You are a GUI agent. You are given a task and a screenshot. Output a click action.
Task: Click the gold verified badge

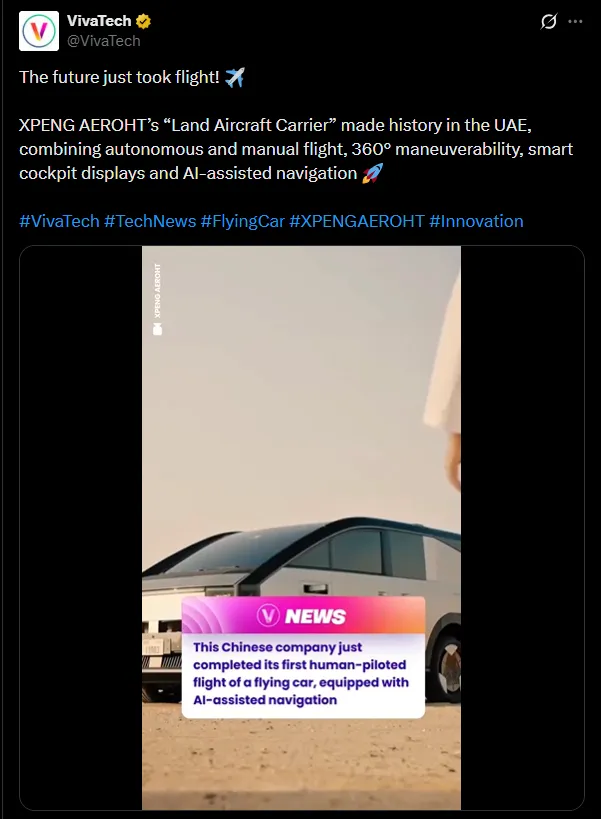[144, 21]
